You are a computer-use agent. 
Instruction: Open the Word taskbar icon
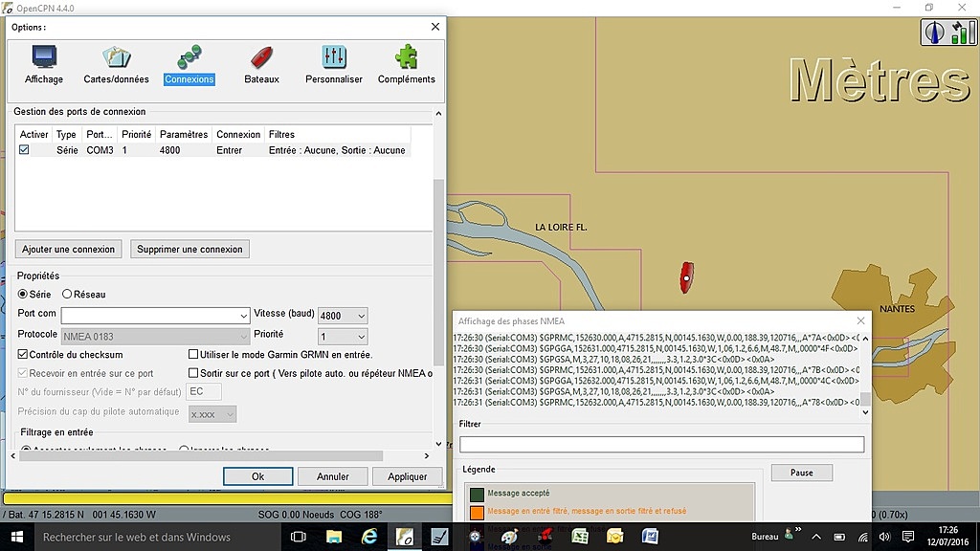click(x=650, y=537)
